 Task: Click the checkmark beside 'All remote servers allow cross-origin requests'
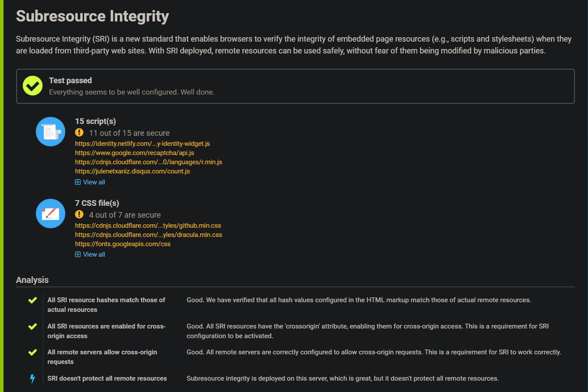(x=32, y=352)
